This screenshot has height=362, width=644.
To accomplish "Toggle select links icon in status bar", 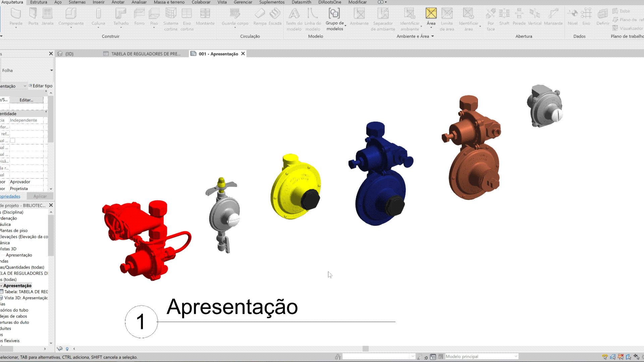I will [605, 357].
